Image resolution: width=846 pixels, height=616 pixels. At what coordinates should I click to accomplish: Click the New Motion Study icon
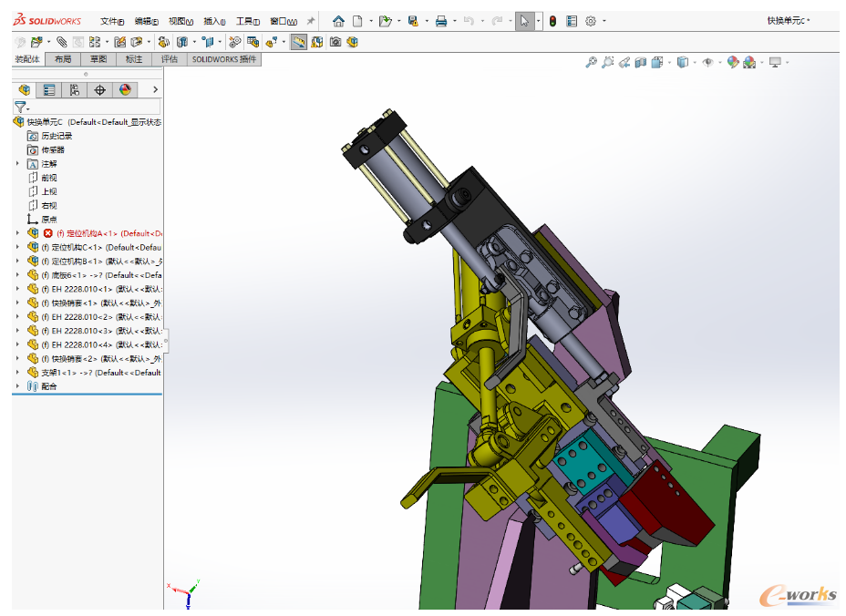(x=234, y=42)
